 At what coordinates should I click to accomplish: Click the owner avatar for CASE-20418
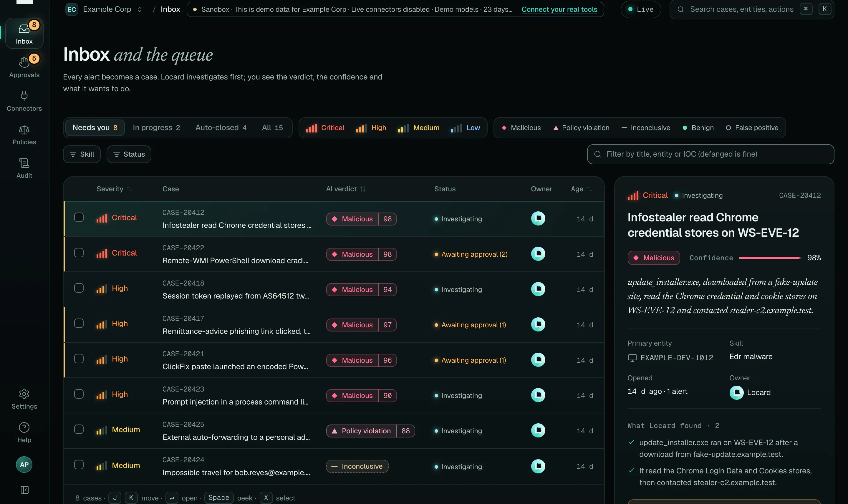(x=538, y=289)
